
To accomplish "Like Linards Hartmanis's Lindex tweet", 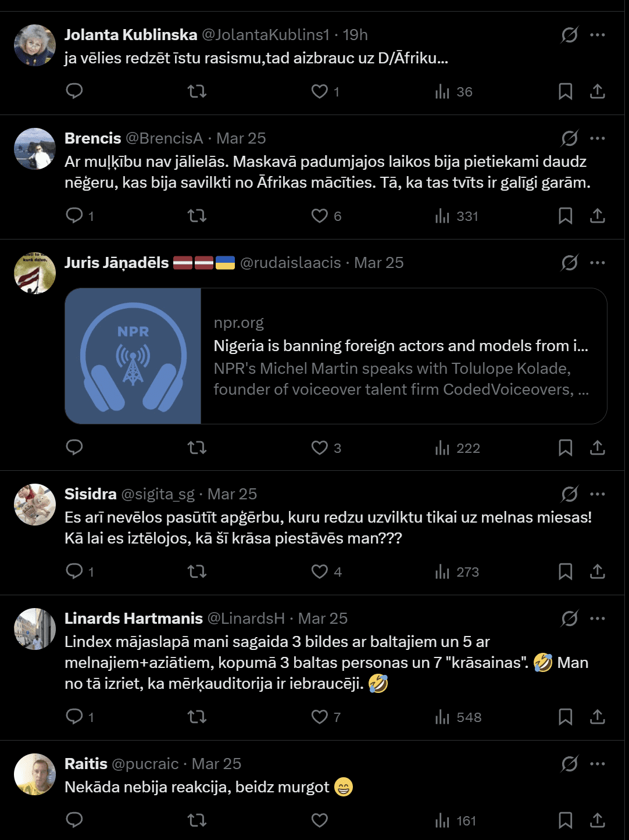I will tap(320, 717).
